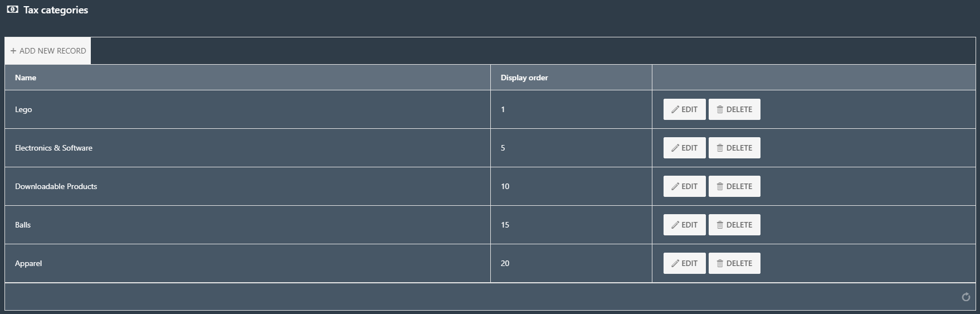Click the refresh icon below the table
This screenshot has height=314, width=980.
966,297
